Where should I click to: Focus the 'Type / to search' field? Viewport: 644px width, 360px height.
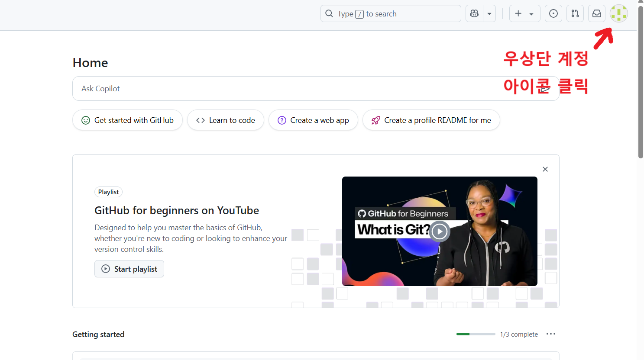click(x=391, y=13)
